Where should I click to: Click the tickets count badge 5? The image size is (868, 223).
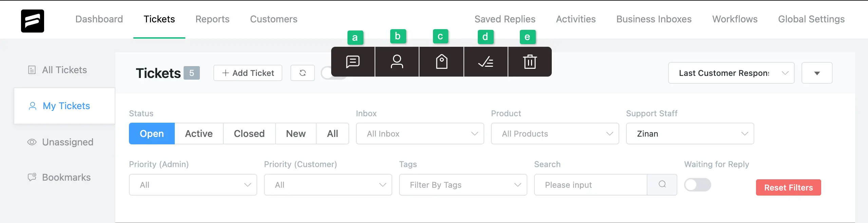pos(192,73)
